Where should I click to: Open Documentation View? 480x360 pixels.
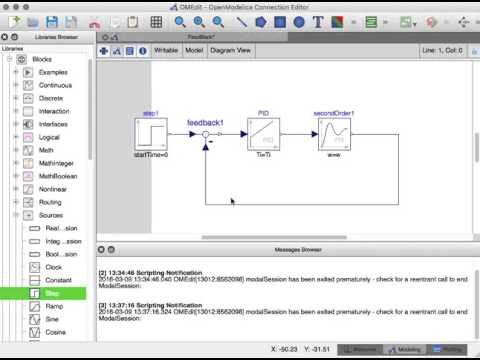[143, 51]
